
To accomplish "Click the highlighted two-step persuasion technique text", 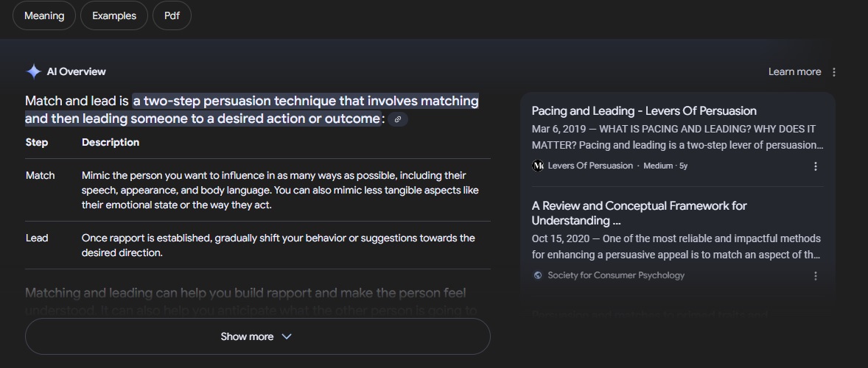I will click(x=305, y=101).
